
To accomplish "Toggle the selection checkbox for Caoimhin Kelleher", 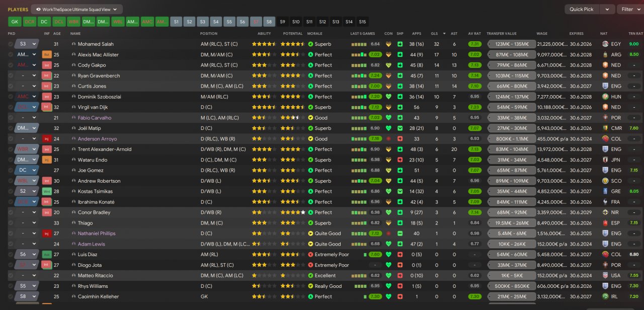I will click(x=11, y=297).
